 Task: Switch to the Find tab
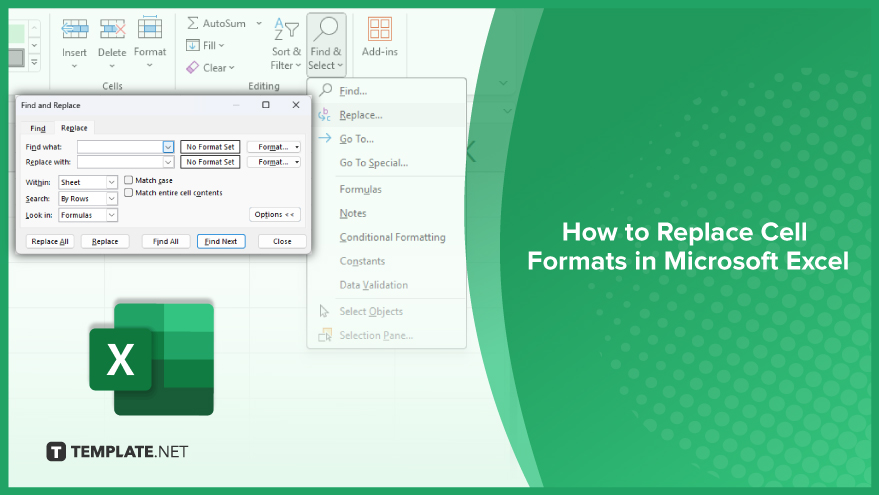coord(38,128)
